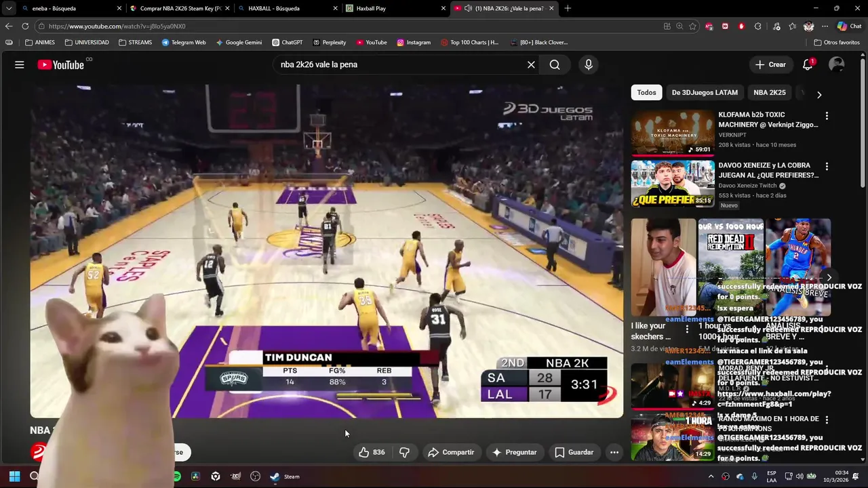Select the NBA 2K25 filter chip
Image resolution: width=868 pixels, height=488 pixels.
click(770, 93)
